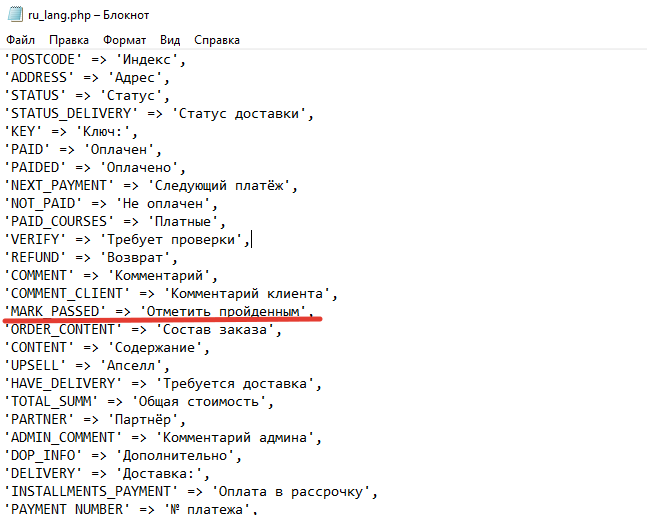Click the 'PAYMENT_NUMBER' => '№ платежа' line
647x515 pixels.
pos(131,509)
